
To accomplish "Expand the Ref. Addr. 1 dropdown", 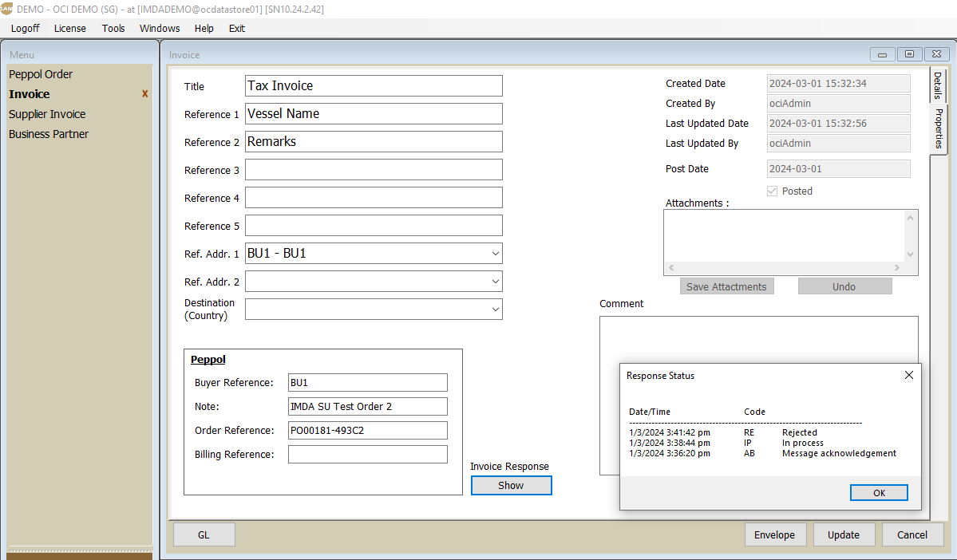I will (496, 254).
